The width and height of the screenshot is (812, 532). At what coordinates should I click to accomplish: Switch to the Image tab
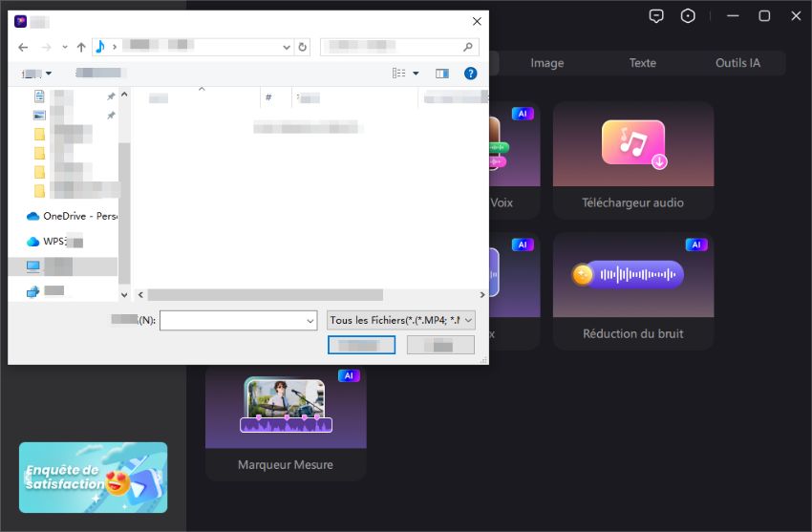pyautogui.click(x=546, y=63)
